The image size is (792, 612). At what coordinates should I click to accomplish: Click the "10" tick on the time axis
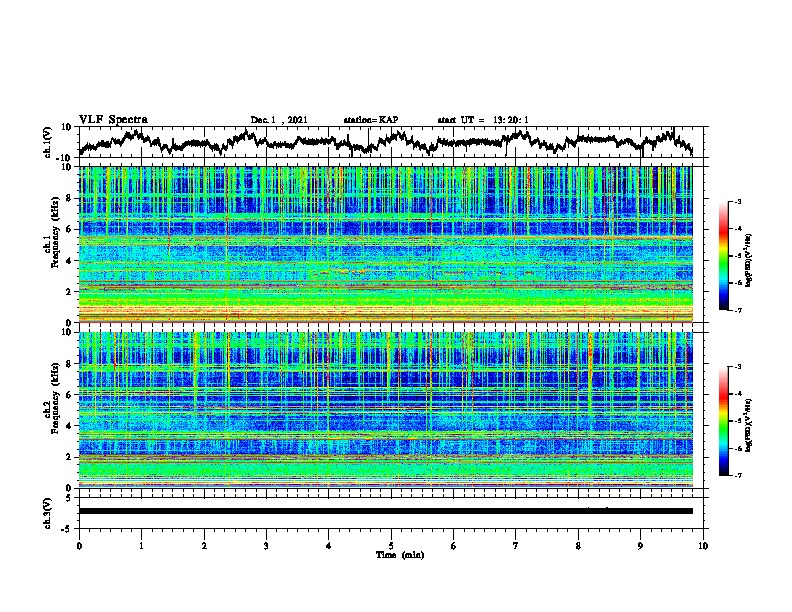tap(703, 546)
